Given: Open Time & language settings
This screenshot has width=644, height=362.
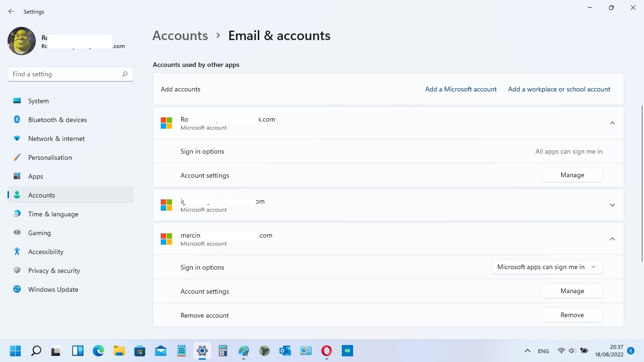Looking at the screenshot, I should tap(71, 214).
